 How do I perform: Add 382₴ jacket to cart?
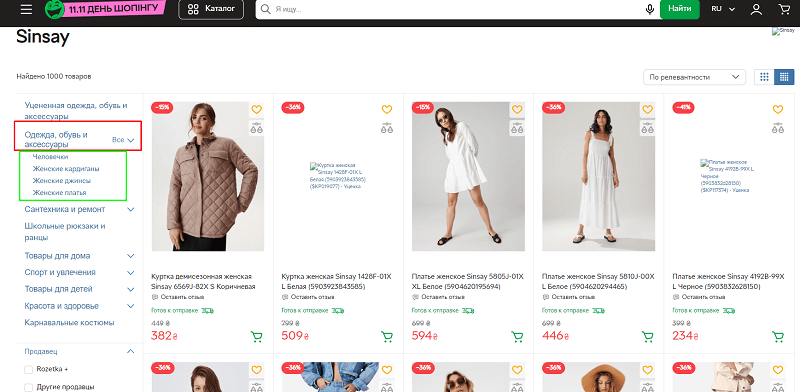click(257, 336)
